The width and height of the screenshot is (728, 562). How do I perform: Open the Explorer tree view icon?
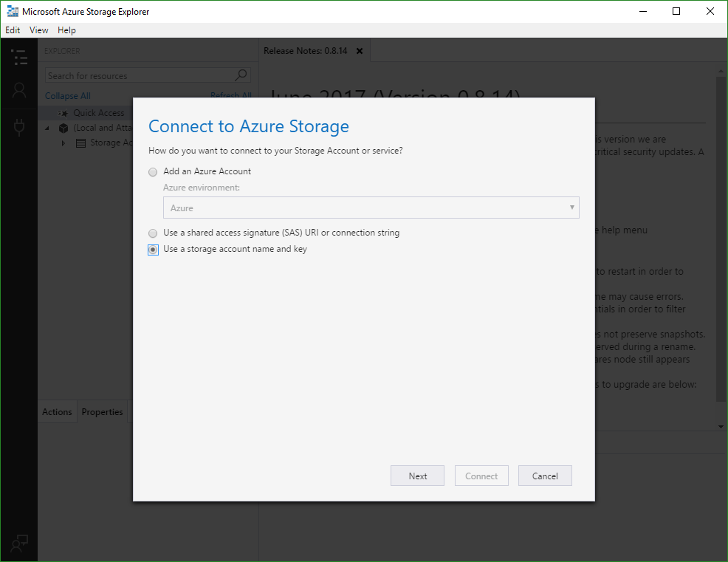(19, 57)
